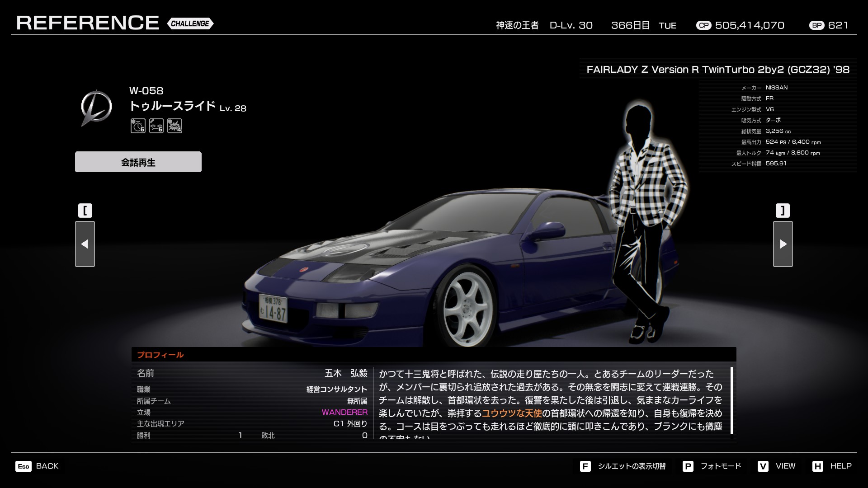Click the silver rival emblem logo
868x488 pixels.
click(x=96, y=108)
